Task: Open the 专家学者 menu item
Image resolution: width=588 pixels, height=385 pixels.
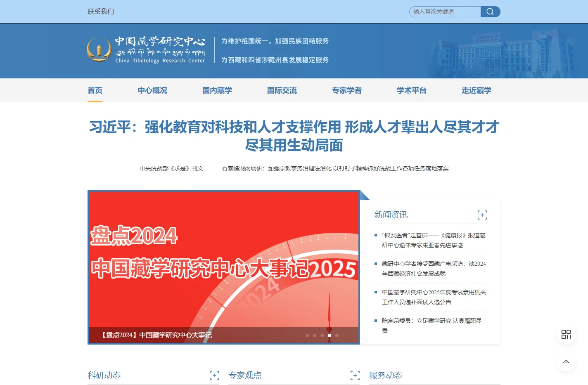Action: (x=347, y=90)
